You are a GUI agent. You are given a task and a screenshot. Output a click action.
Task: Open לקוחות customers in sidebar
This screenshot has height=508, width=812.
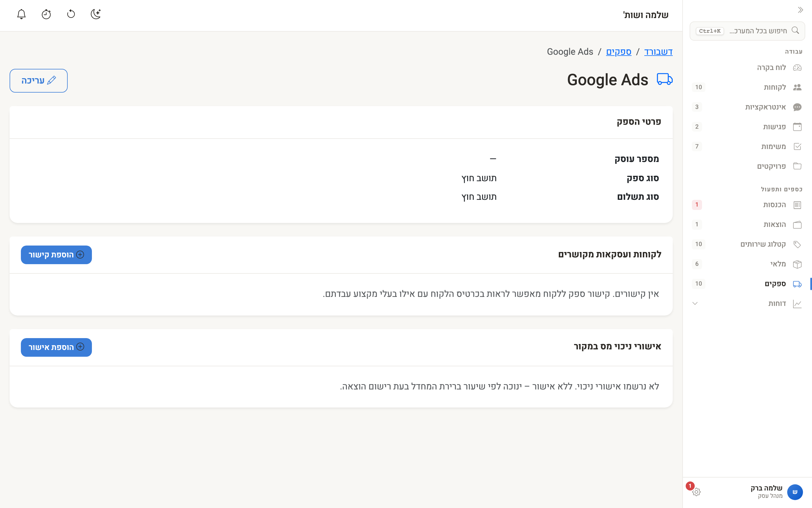(x=747, y=87)
